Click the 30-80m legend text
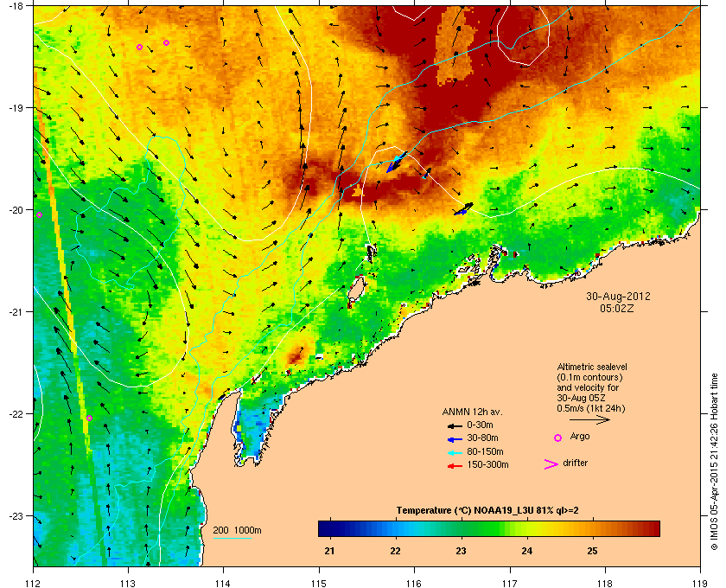 482,438
